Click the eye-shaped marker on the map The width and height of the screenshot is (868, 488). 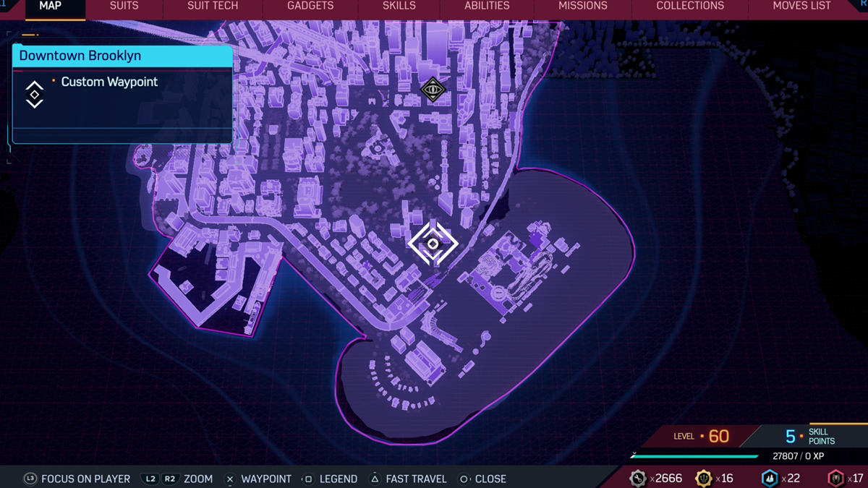433,90
